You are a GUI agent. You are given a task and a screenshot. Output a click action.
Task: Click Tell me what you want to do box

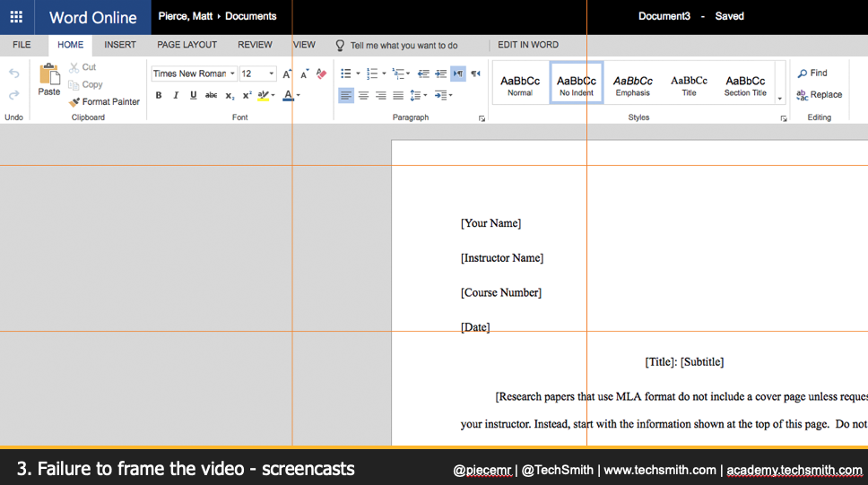[x=397, y=46]
